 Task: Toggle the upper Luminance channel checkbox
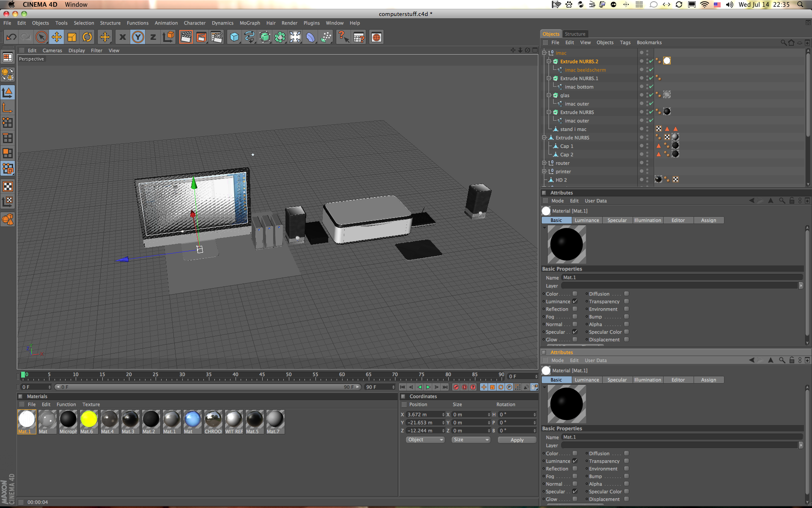pos(575,301)
